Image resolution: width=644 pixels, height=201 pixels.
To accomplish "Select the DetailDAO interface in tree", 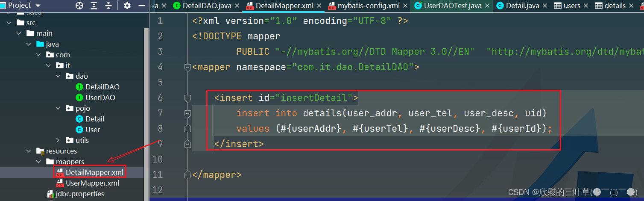I will (102, 87).
